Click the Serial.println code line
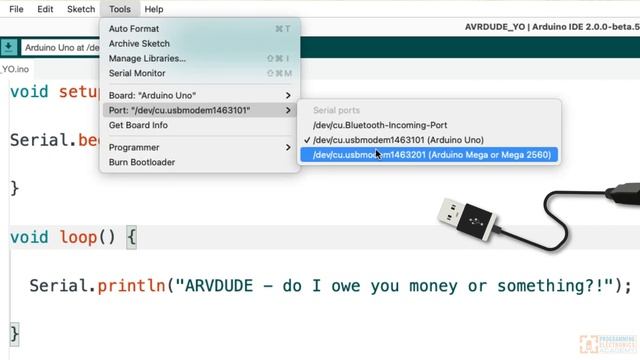The width and height of the screenshot is (640, 360). [331, 286]
